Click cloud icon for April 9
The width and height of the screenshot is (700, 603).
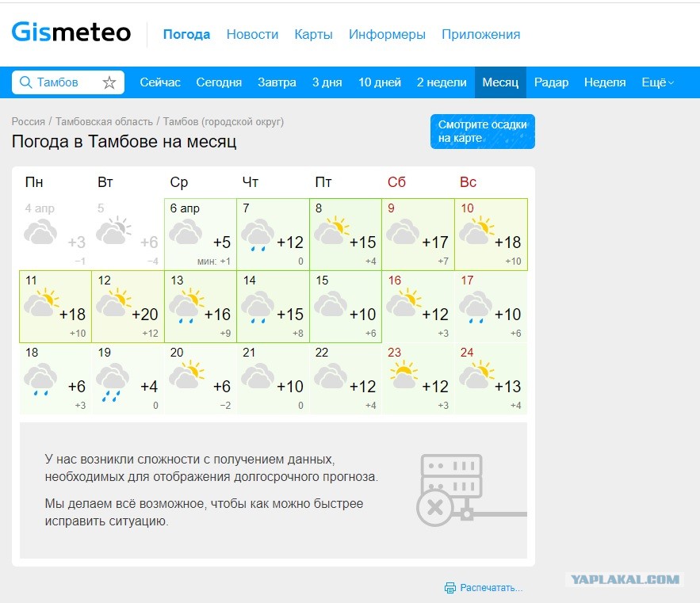pos(403,232)
